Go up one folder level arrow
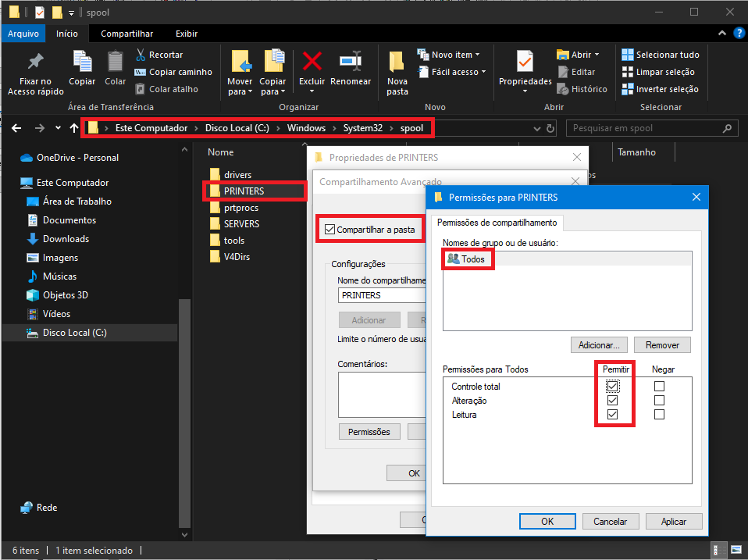Viewport: 748px width, 560px height. click(74, 128)
